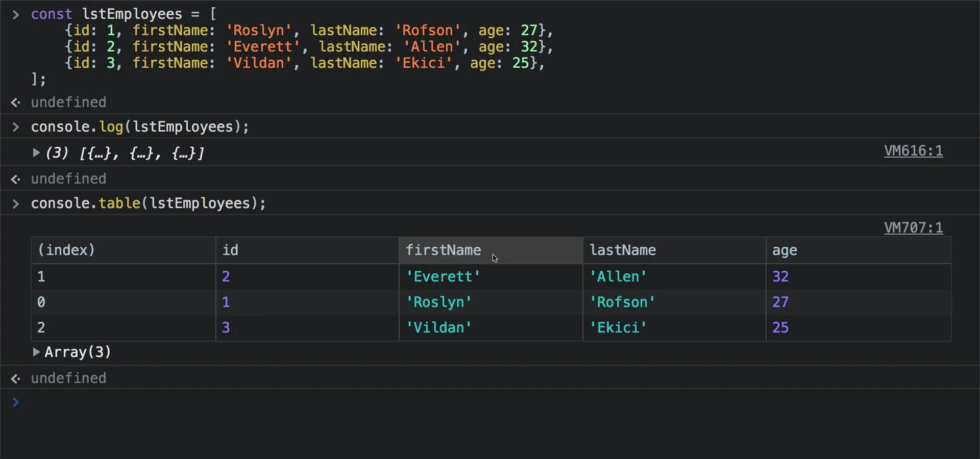Click the blue prompt arrow at the bottom
Image resolution: width=980 pixels, height=459 pixels.
15,403
